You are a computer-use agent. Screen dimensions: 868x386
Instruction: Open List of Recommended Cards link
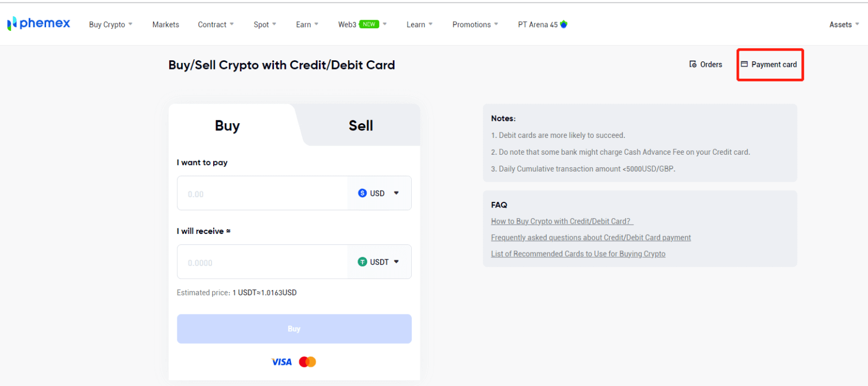578,254
